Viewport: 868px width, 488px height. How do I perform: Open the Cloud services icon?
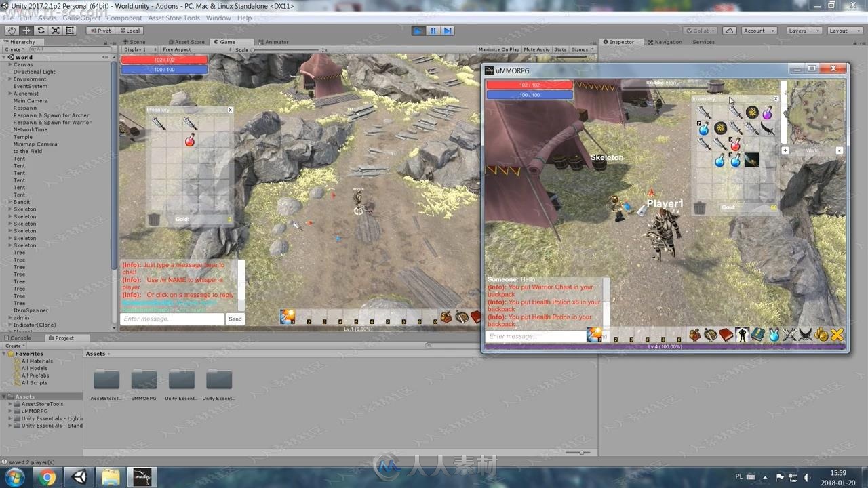730,30
